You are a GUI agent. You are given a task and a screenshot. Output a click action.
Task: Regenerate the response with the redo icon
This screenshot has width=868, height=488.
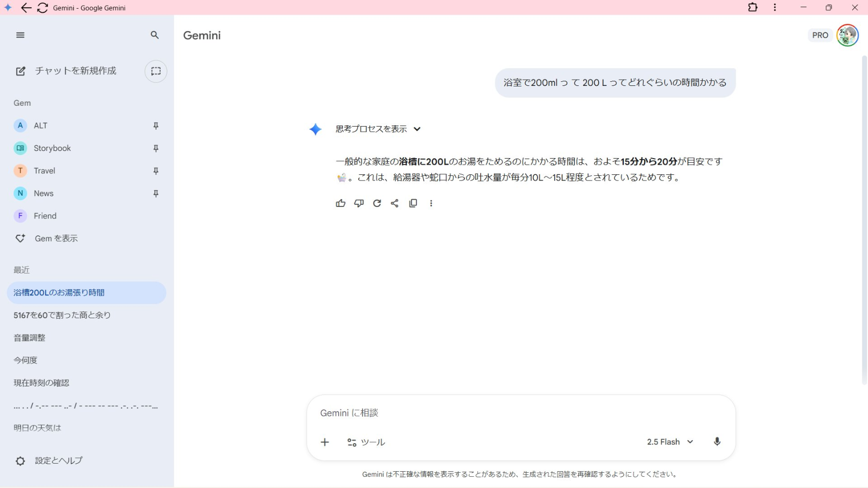click(377, 203)
